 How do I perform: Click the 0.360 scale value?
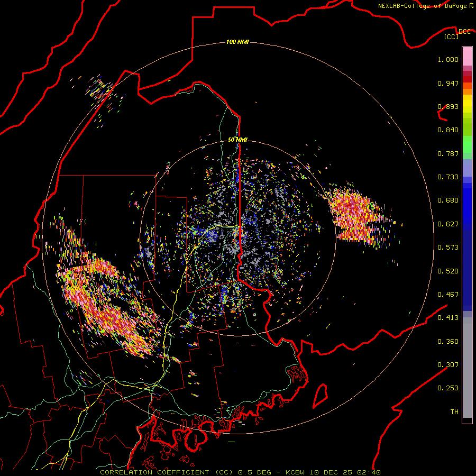448,342
